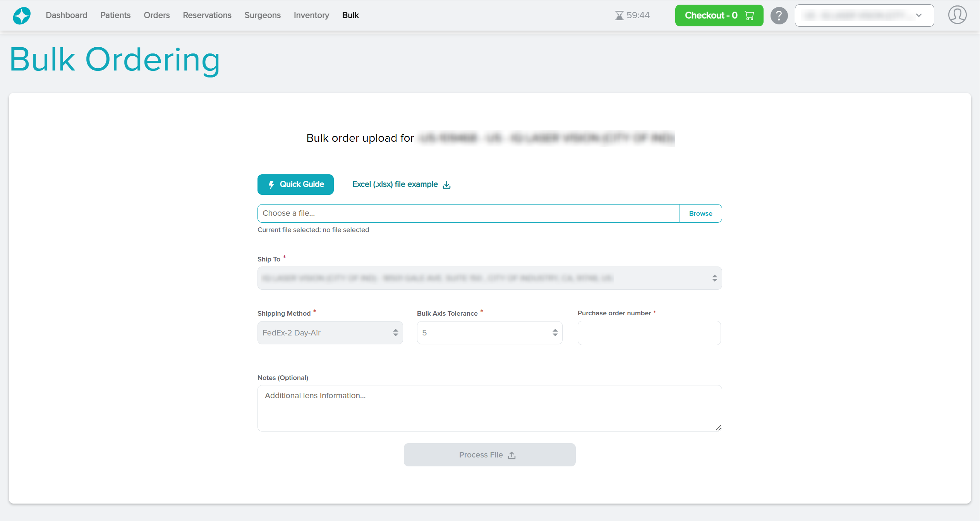Download the Excel (.xlsx) file example
The image size is (980, 521).
coord(395,184)
